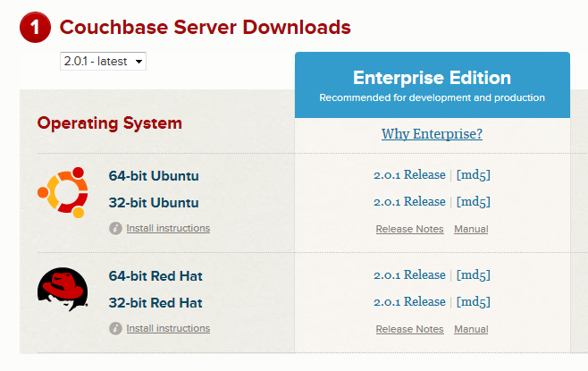This screenshot has width=588, height=371.
Task: Click the Ubuntu logo icon
Action: point(63,192)
